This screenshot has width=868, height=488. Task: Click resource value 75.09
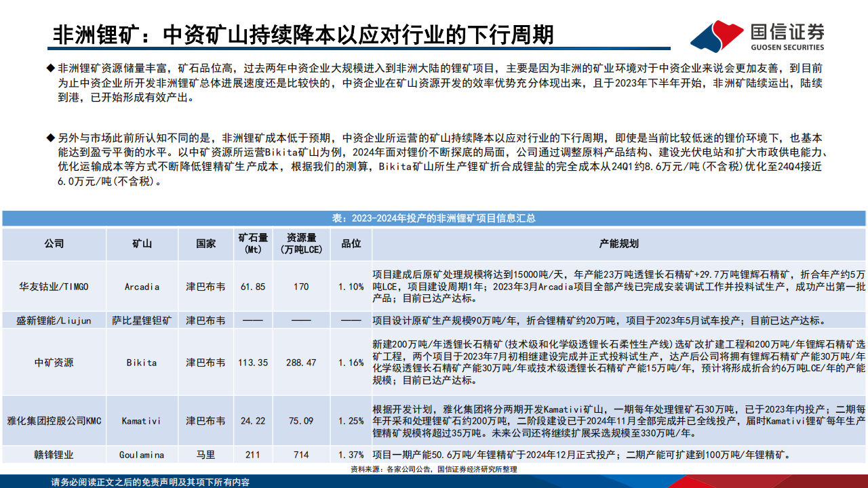pyautogui.click(x=301, y=421)
